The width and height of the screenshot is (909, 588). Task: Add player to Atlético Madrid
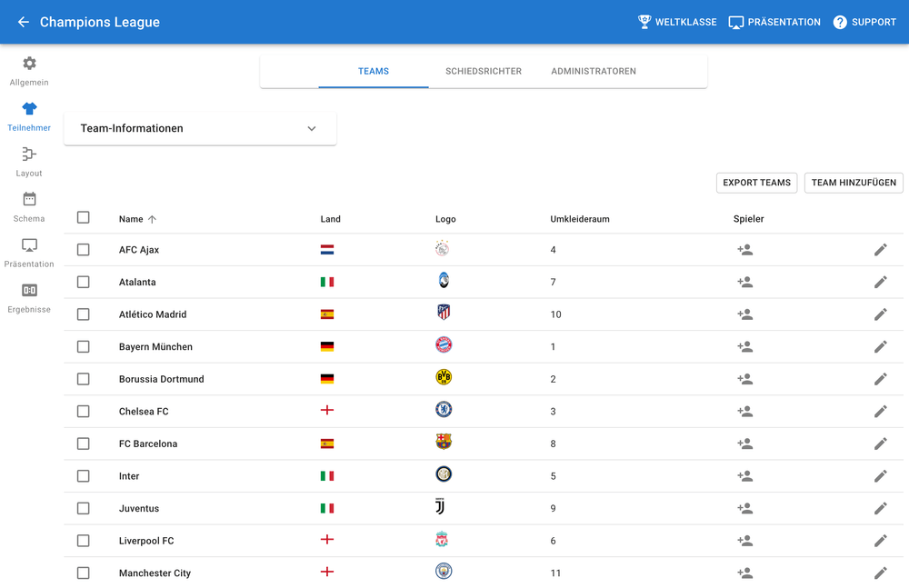pyautogui.click(x=745, y=314)
